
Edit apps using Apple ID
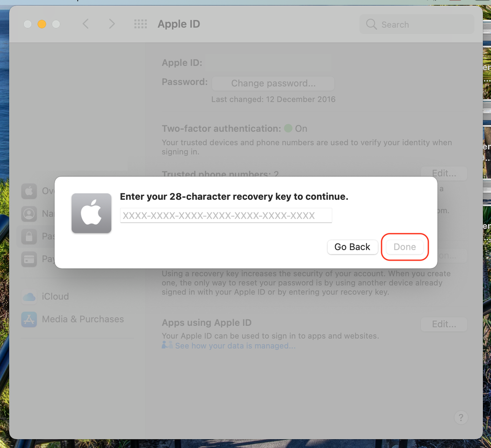pyautogui.click(x=444, y=324)
